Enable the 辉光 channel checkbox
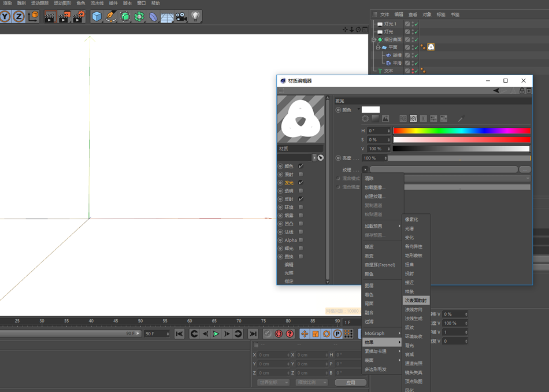Viewport: 549px width, 392px height. pyautogui.click(x=301, y=249)
